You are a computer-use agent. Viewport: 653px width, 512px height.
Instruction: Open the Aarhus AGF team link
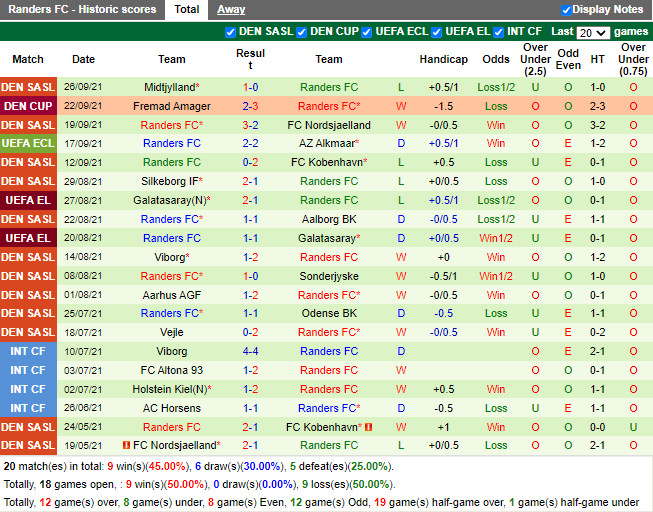pos(172,295)
